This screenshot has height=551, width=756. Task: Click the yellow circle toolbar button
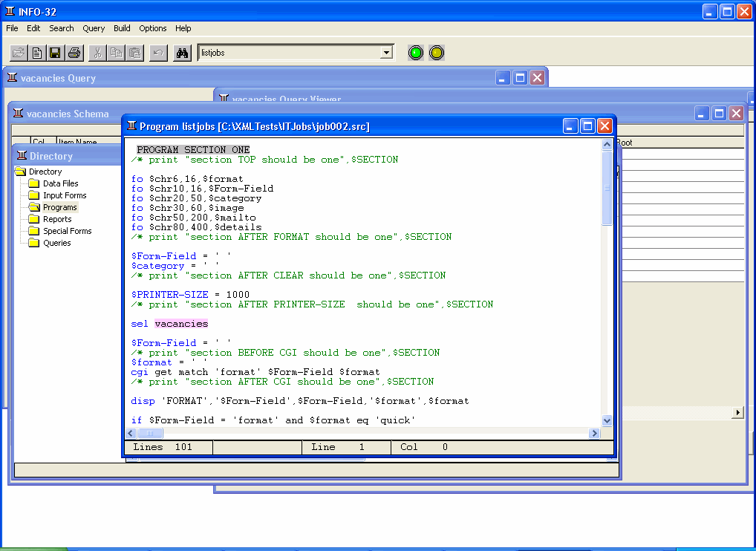[x=437, y=53]
